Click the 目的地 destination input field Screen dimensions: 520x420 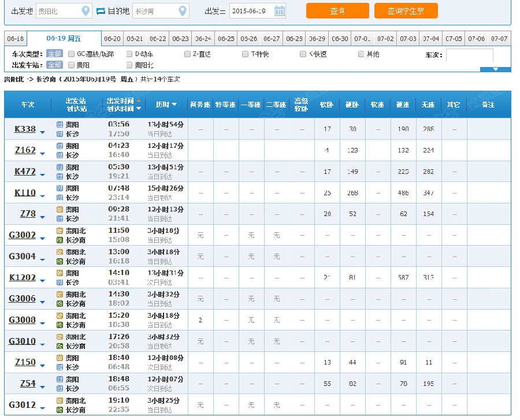(161, 11)
